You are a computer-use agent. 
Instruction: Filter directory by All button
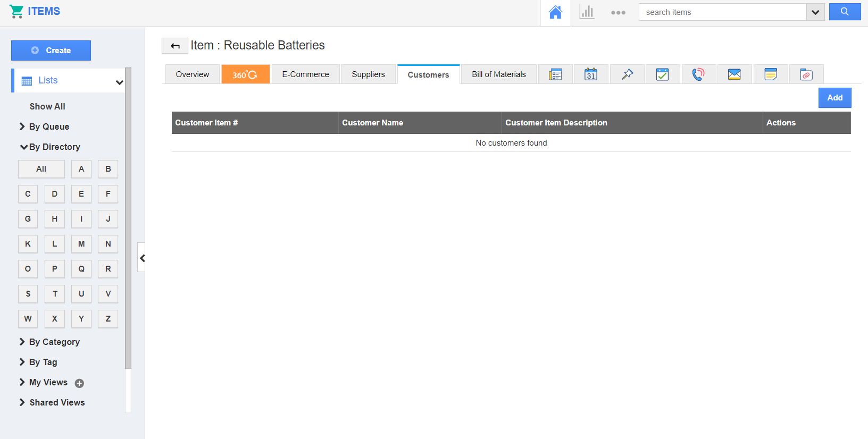pyautogui.click(x=41, y=169)
